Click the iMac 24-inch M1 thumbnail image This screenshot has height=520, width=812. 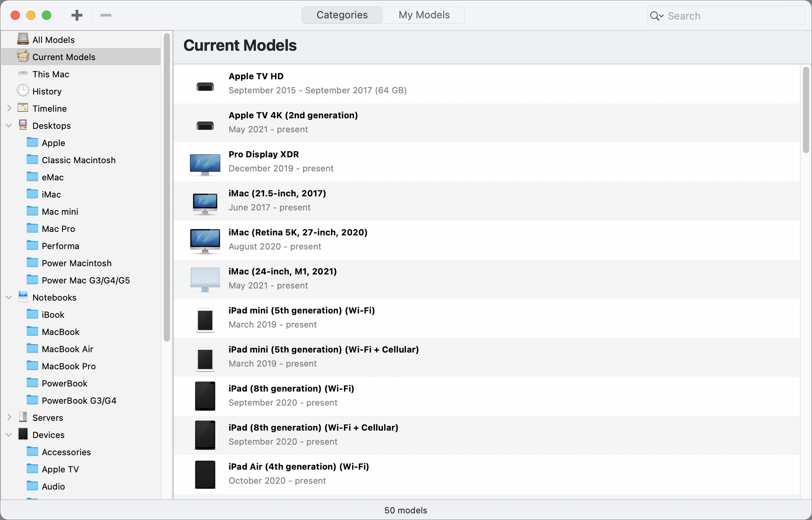pos(205,280)
